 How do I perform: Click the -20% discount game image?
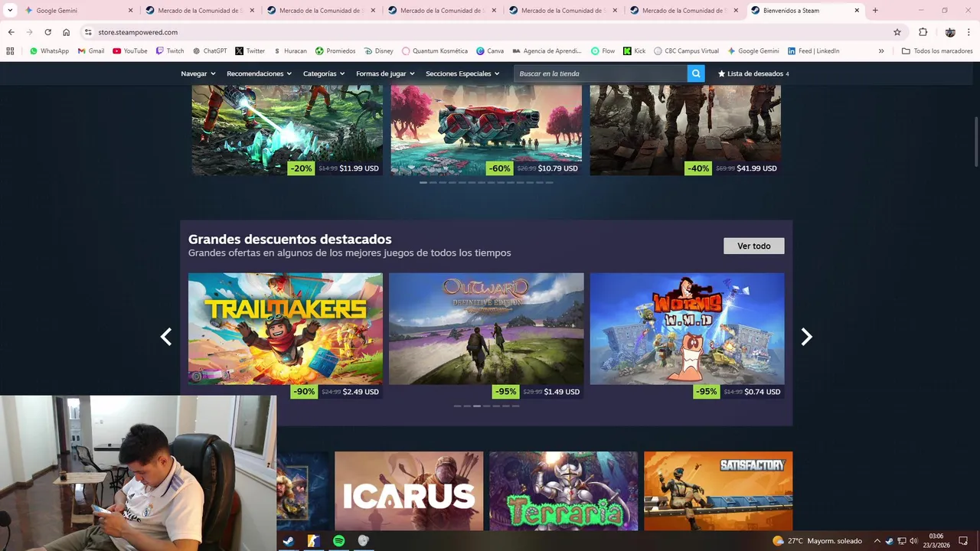pyautogui.click(x=287, y=129)
